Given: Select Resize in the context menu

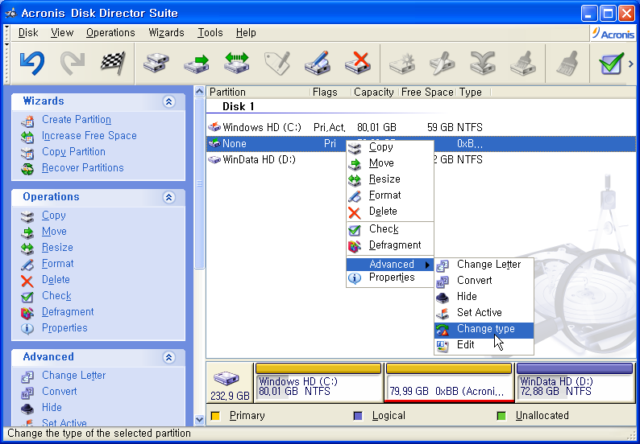Looking at the screenshot, I should [390, 179].
